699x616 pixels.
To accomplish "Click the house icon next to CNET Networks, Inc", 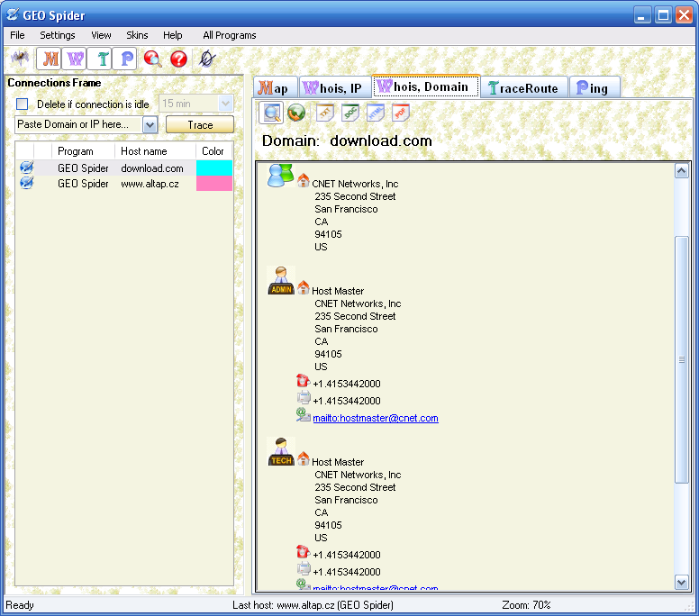I will [304, 180].
